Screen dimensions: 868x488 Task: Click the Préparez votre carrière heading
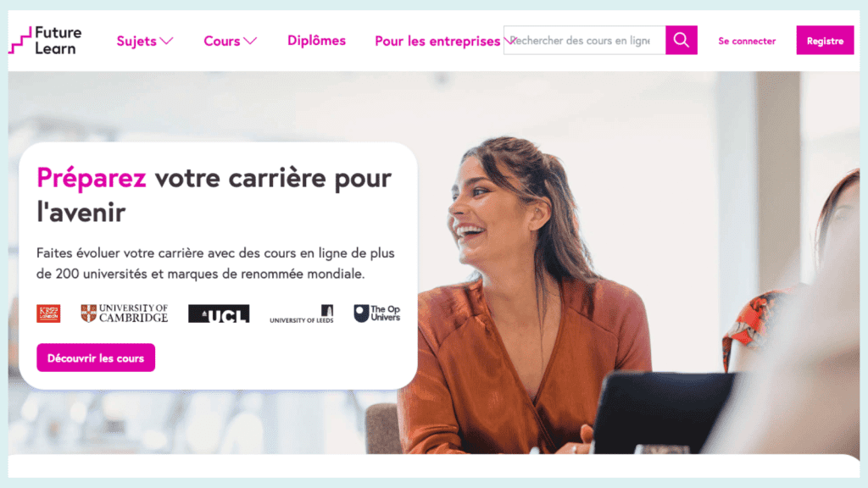point(214,195)
